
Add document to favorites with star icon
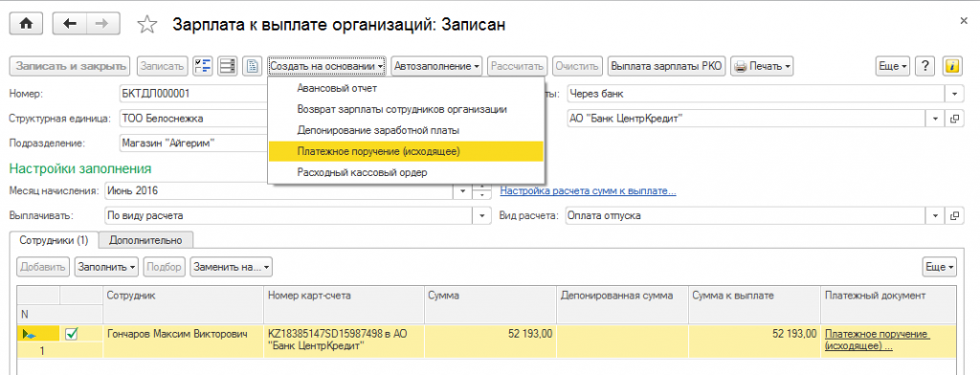click(x=146, y=24)
